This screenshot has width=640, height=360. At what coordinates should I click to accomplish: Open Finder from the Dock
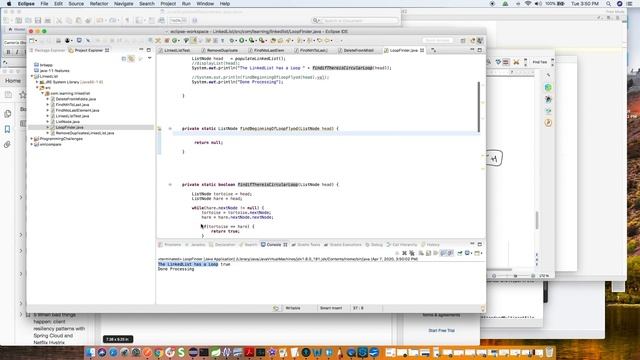pos(91,352)
